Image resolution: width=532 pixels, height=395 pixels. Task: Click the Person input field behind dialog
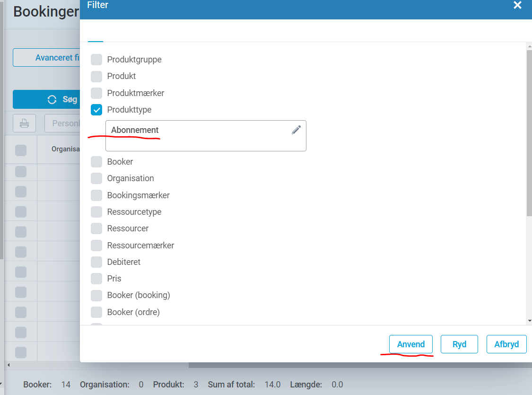(62, 123)
